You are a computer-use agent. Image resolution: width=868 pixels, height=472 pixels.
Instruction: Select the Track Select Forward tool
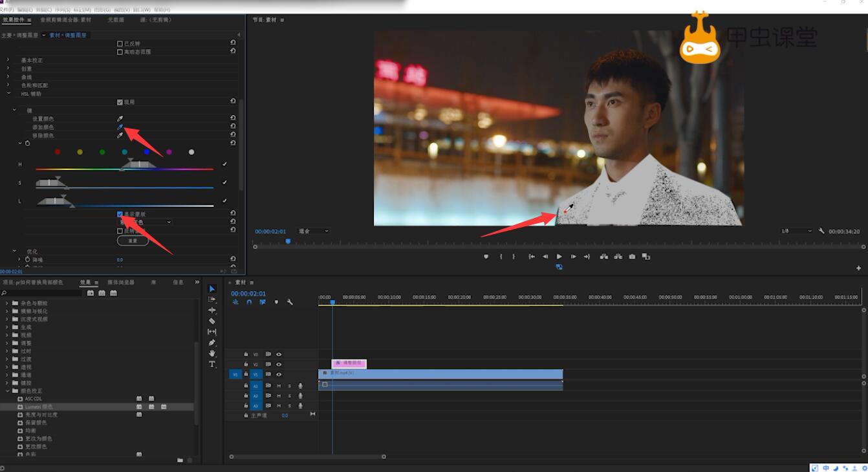(212, 299)
